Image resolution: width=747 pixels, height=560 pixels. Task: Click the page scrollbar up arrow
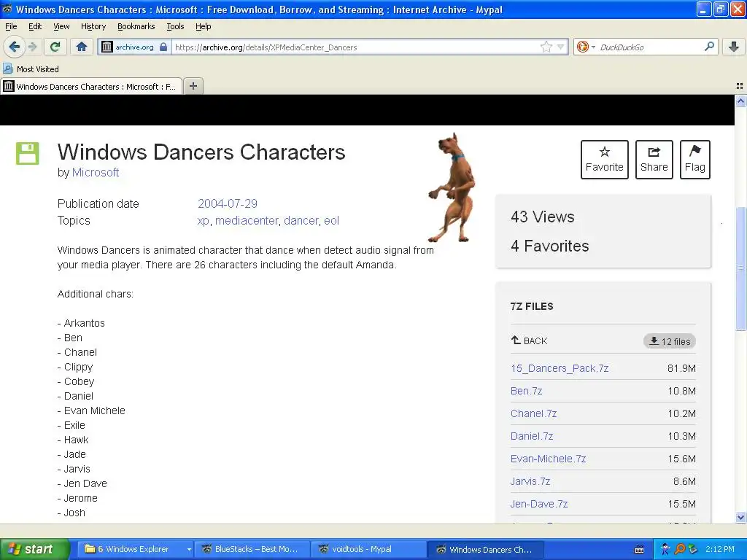740,101
